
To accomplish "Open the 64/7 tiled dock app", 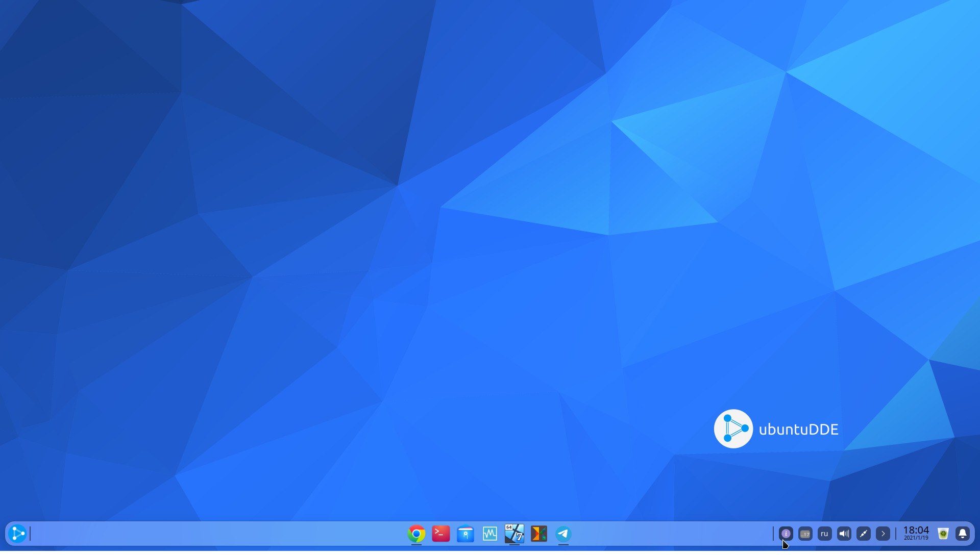I will click(514, 534).
